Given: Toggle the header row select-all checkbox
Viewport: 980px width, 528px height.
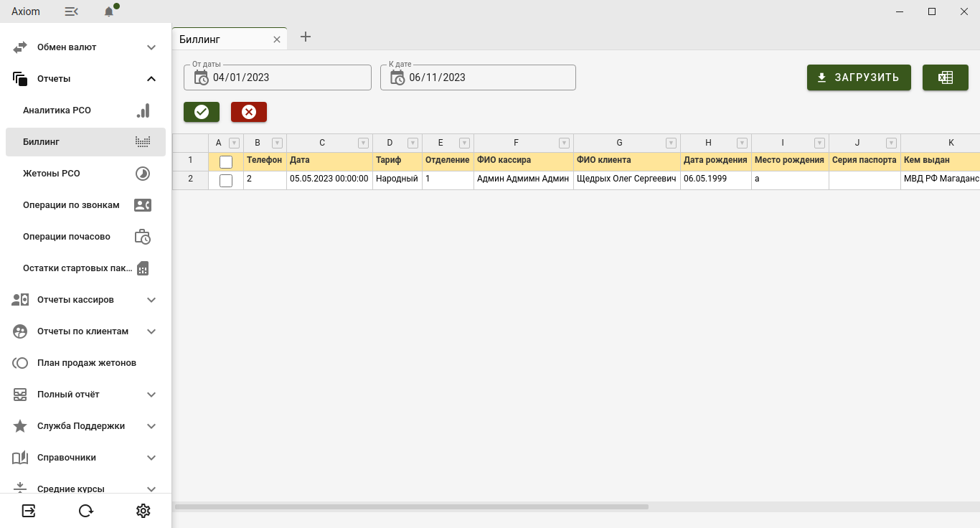Looking at the screenshot, I should (226, 162).
